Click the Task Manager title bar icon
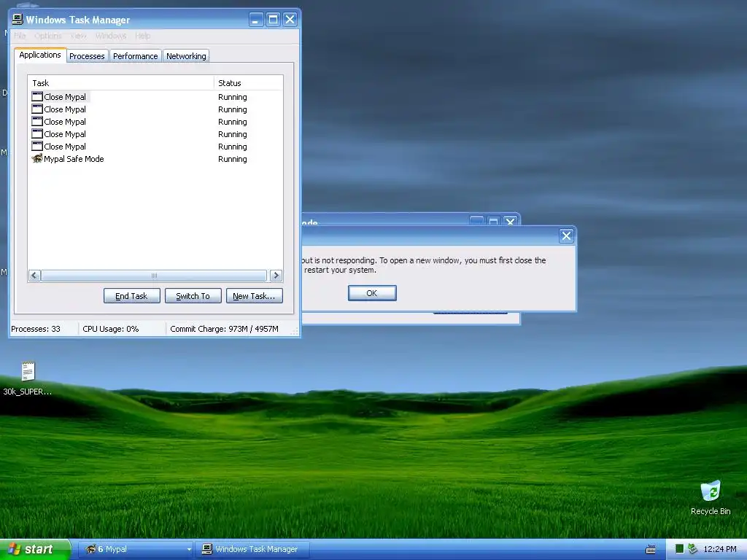Viewport: 747px width, 560px height. click(18, 19)
